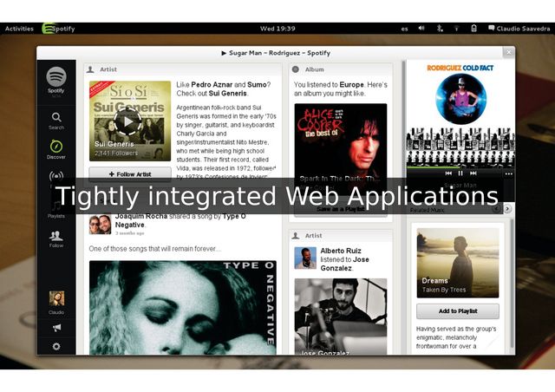Open the system volume indicator
Screen dimensions: 555x392
(421, 29)
